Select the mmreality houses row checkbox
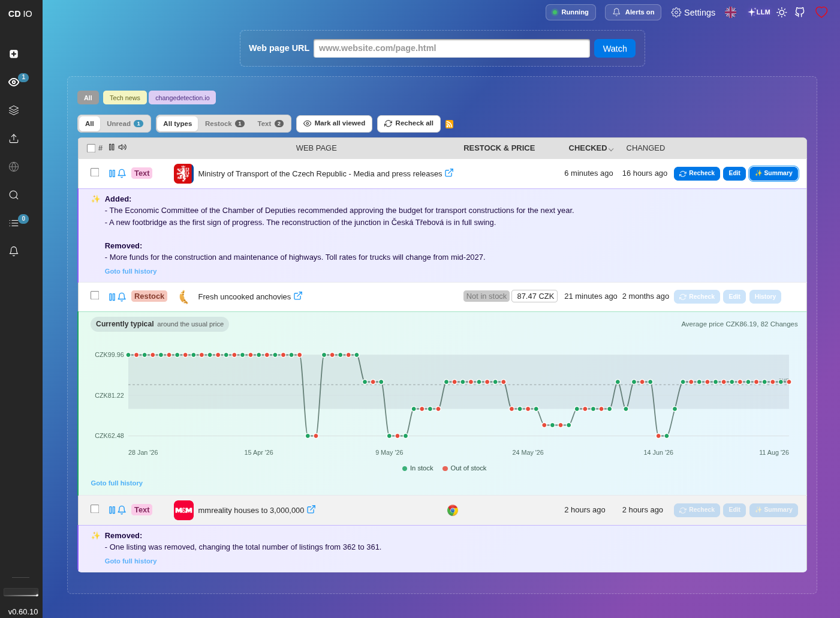 (95, 509)
